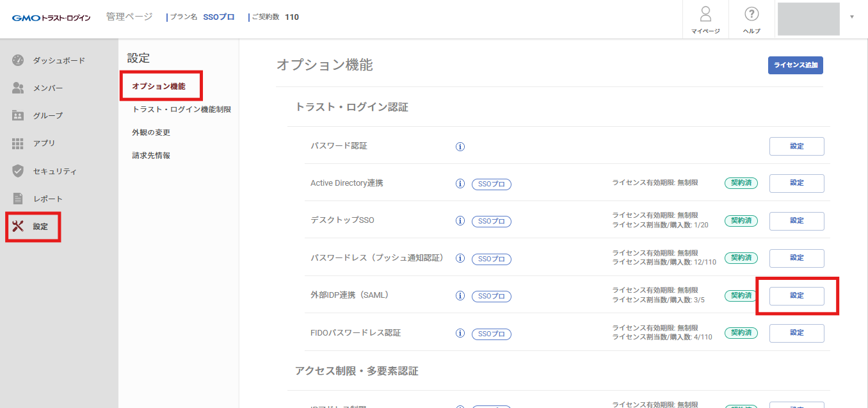Screen dimensions: 868x408
Task: Click 設定 button for デスクトップSSO
Action: pyautogui.click(x=797, y=221)
